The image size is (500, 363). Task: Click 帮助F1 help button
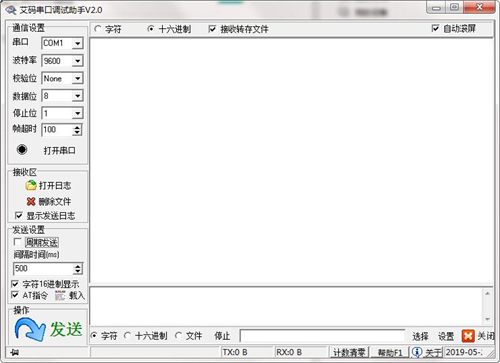point(390,352)
